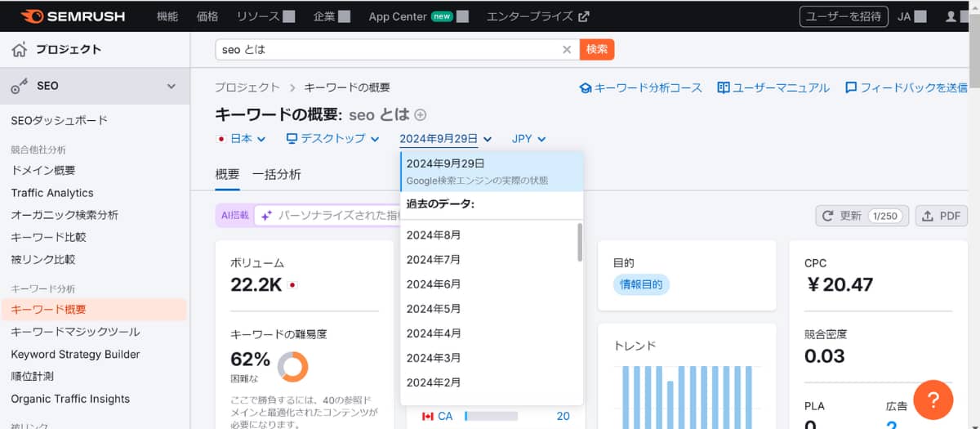Switch to the 概要 tab

227,174
